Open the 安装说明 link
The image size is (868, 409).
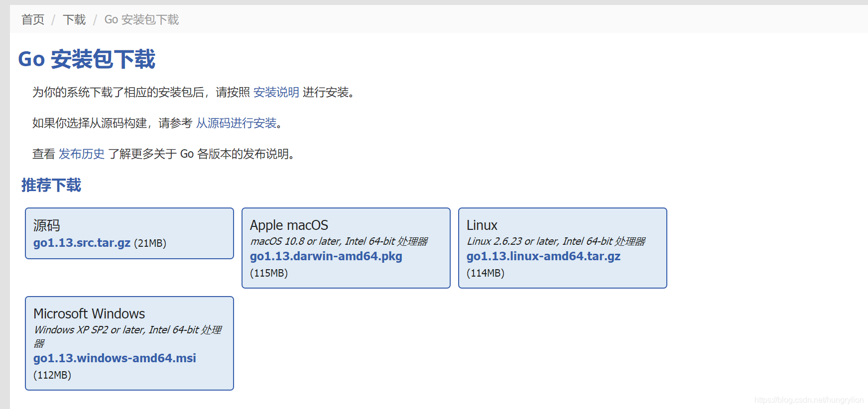pos(276,93)
